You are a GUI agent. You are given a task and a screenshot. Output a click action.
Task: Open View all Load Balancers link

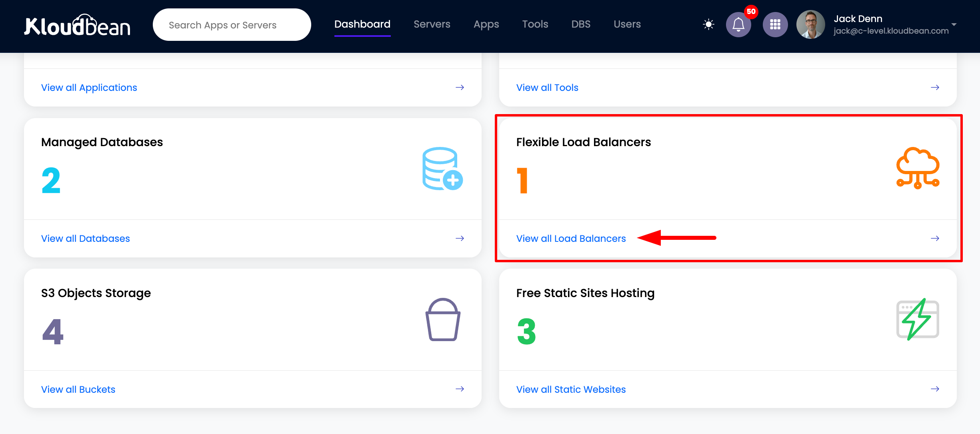pyautogui.click(x=571, y=238)
